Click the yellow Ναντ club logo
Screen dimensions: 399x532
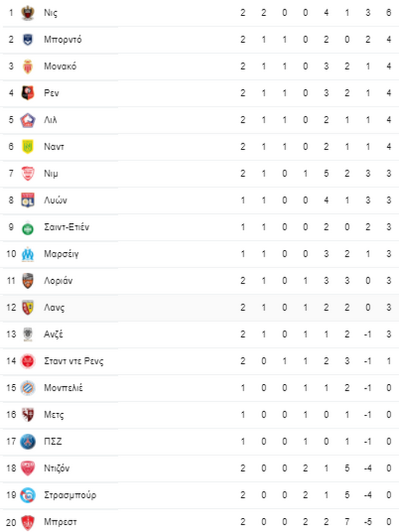[x=28, y=147]
